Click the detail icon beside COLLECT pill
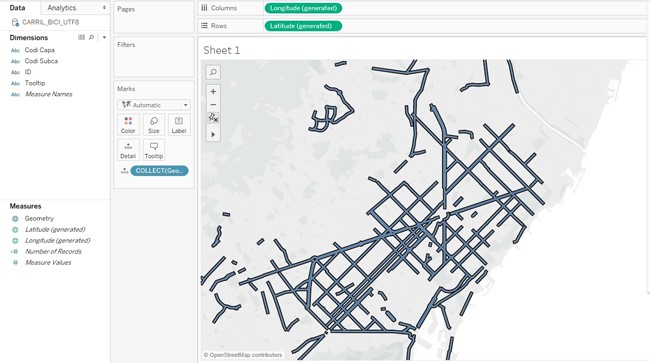Screen dimensions: 650x363 124,171
